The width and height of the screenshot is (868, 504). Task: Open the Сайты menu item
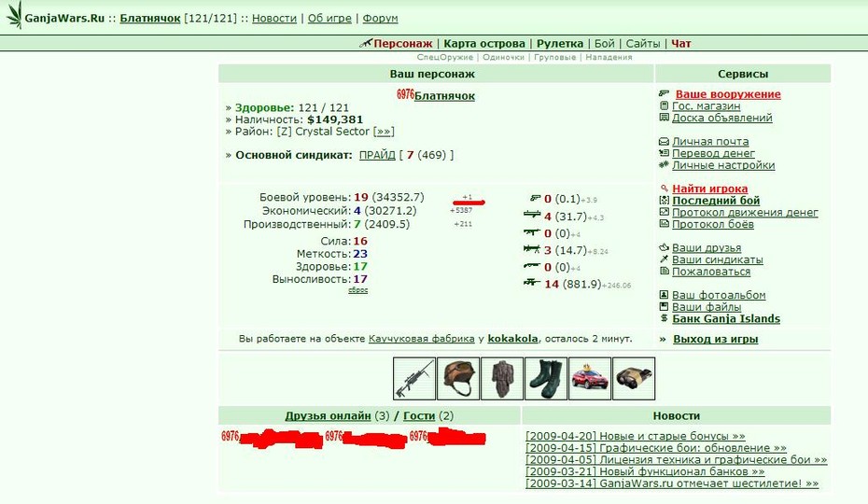click(x=643, y=43)
